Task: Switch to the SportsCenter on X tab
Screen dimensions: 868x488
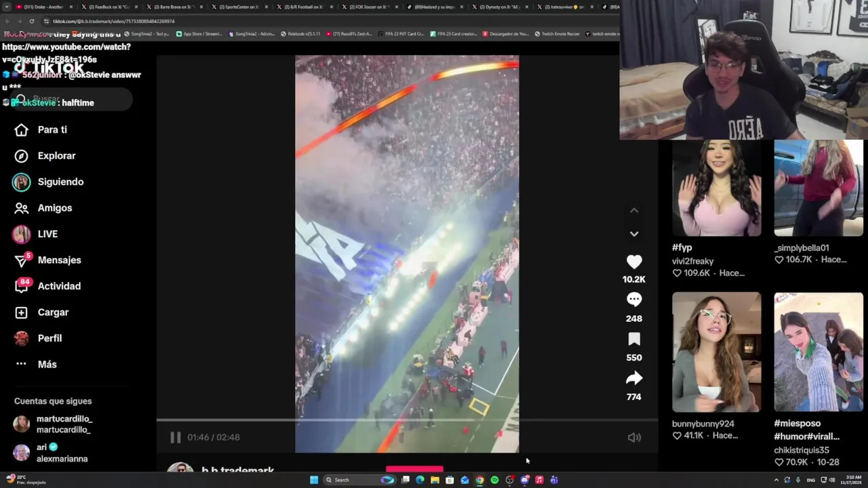Action: (239, 7)
